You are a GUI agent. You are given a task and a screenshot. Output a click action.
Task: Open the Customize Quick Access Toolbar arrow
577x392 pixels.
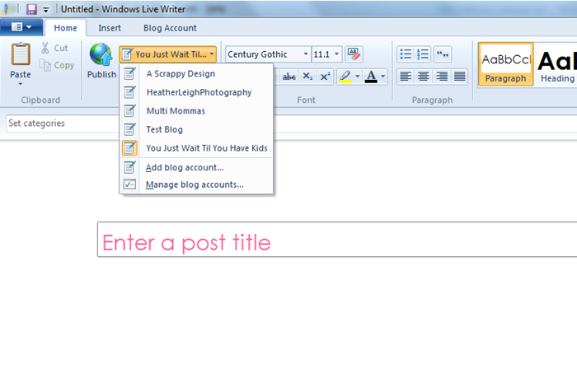coord(46,10)
